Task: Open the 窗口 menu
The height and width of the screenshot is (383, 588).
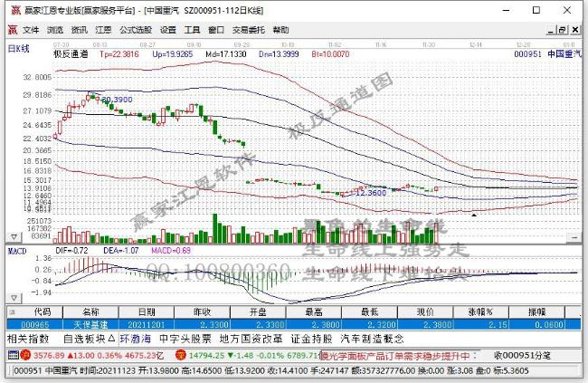Action: coord(216,30)
